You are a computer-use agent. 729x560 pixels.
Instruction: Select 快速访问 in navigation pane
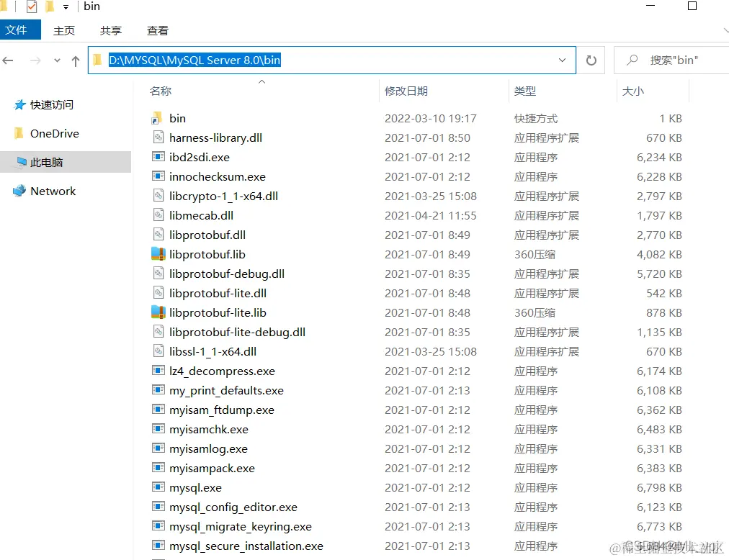52,105
